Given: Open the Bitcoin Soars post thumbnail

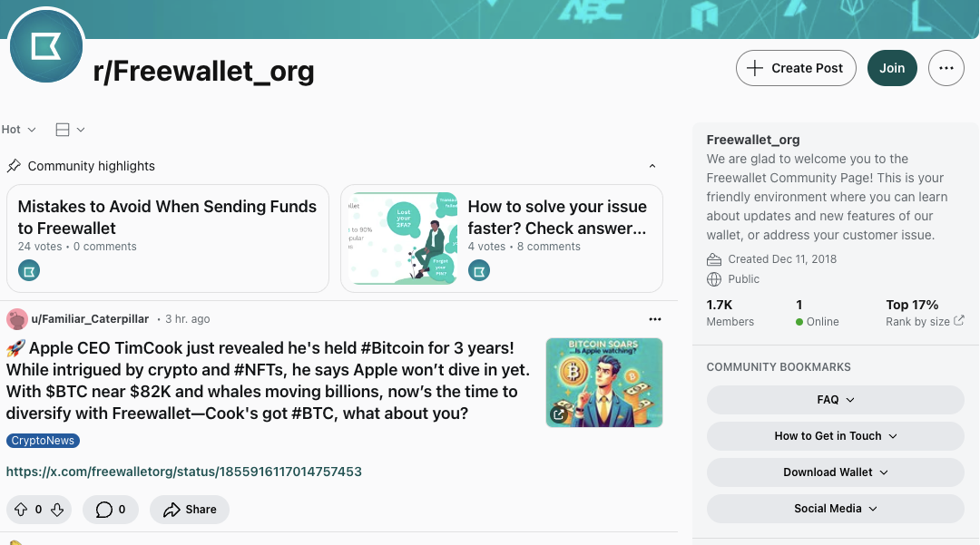Looking at the screenshot, I should [604, 382].
